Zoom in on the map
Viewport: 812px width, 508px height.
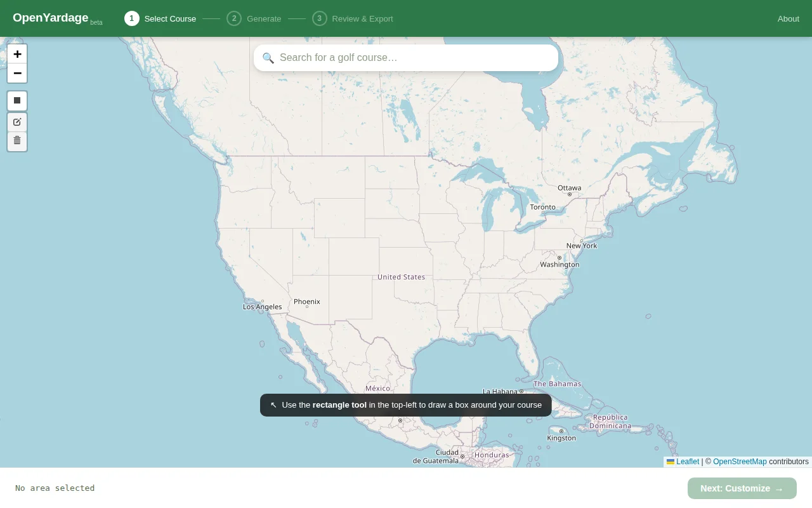click(x=17, y=54)
